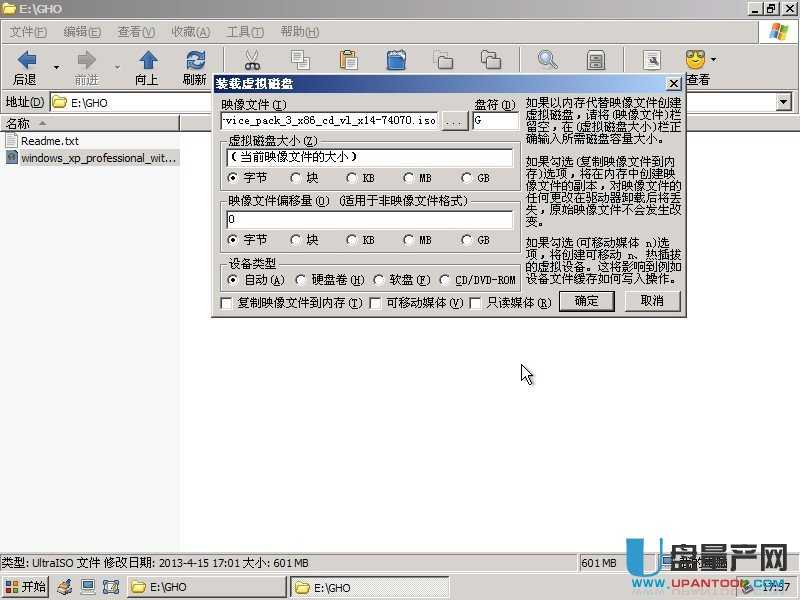Click the Back (后退) toolbar arrow
This screenshot has width=800, height=600.
pyautogui.click(x=27, y=61)
